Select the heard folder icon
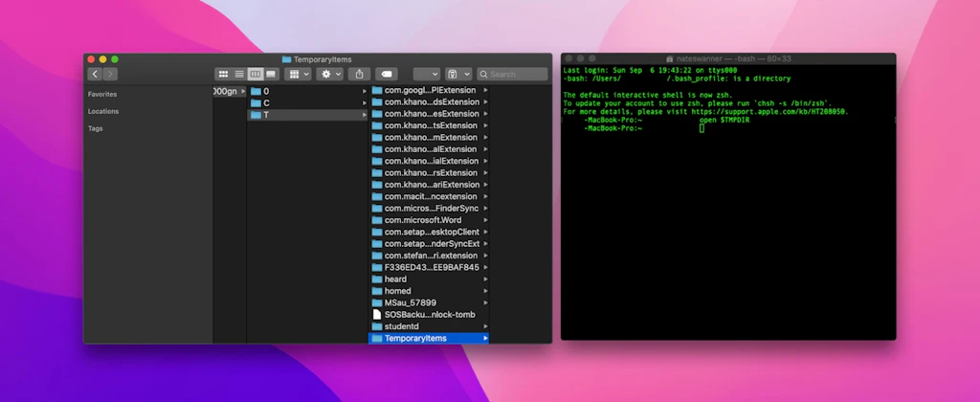 pyautogui.click(x=377, y=279)
